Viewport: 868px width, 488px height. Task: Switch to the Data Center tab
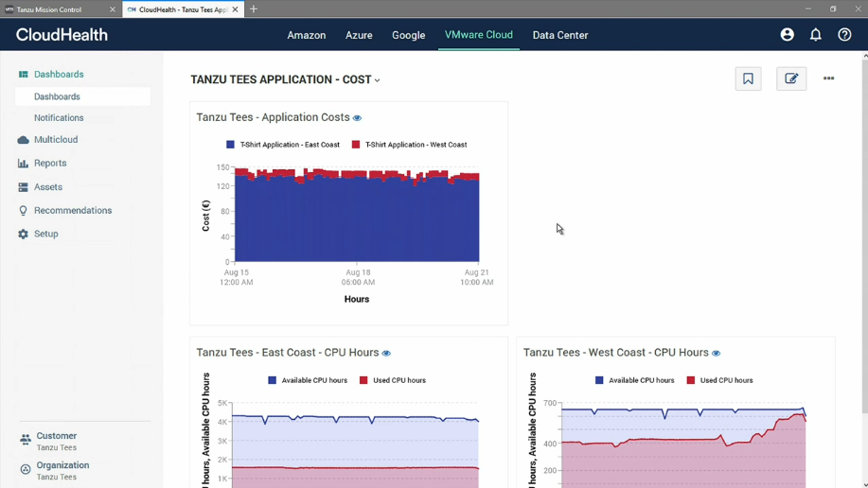tap(560, 35)
